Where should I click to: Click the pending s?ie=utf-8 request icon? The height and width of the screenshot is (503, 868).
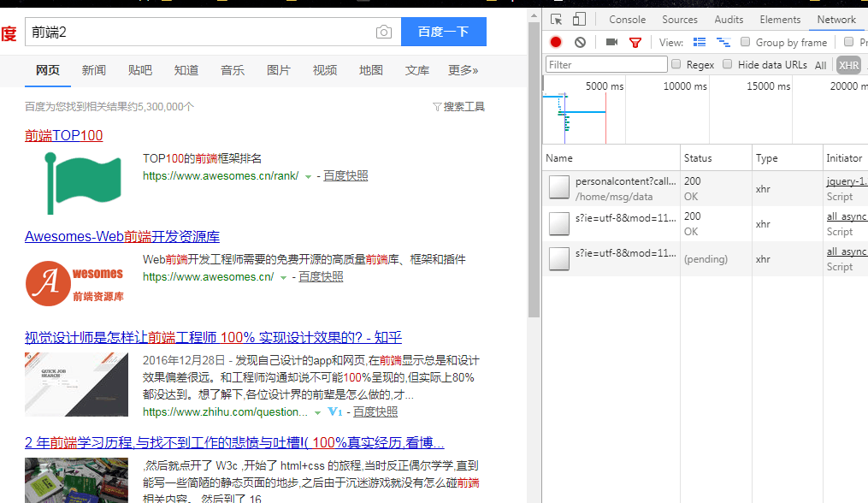pos(559,258)
